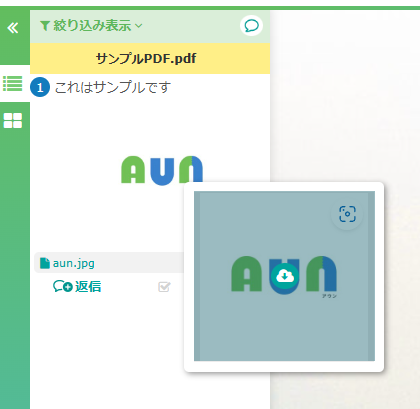Click the speech bubble comment icon
The image size is (420, 409).
click(251, 26)
